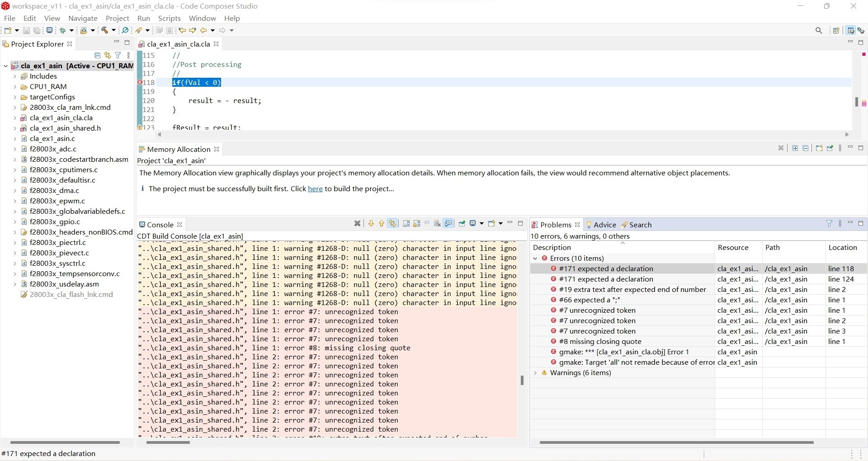
Task: Collapse Errors (10 items) group
Action: click(536, 259)
